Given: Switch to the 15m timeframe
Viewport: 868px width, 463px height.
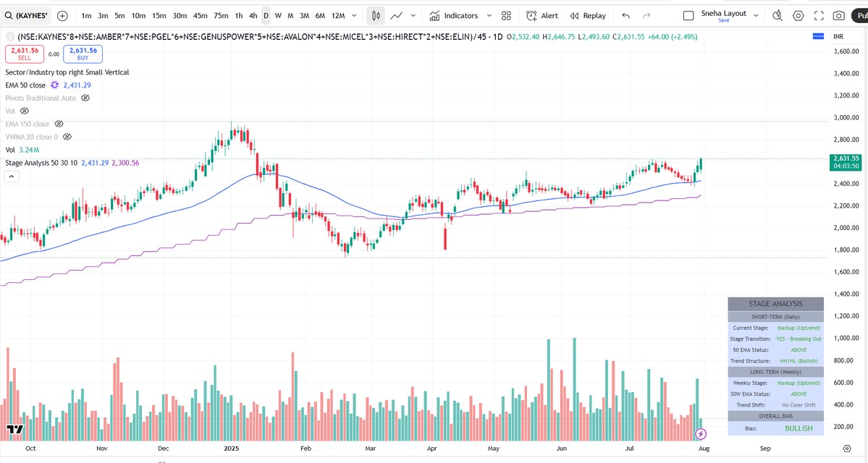Looking at the screenshot, I should coord(159,15).
